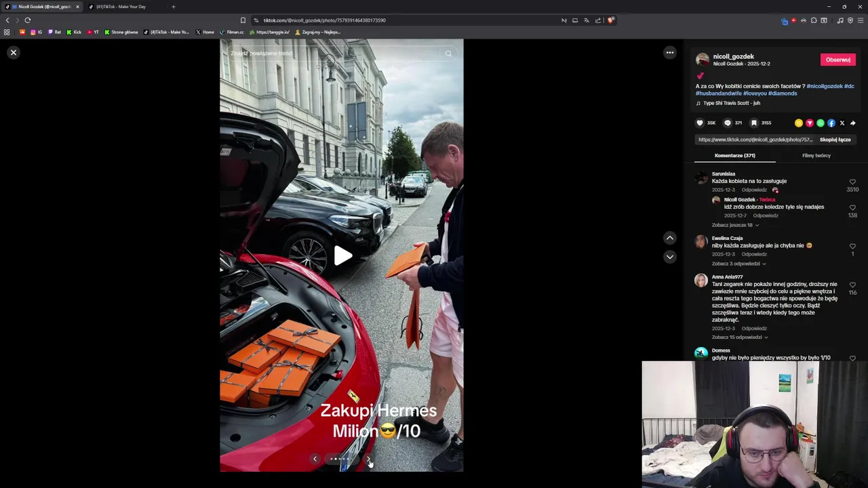Image resolution: width=868 pixels, height=488 pixels.
Task: Like Nicoll Gozdek's creator reply
Action: 852,207
